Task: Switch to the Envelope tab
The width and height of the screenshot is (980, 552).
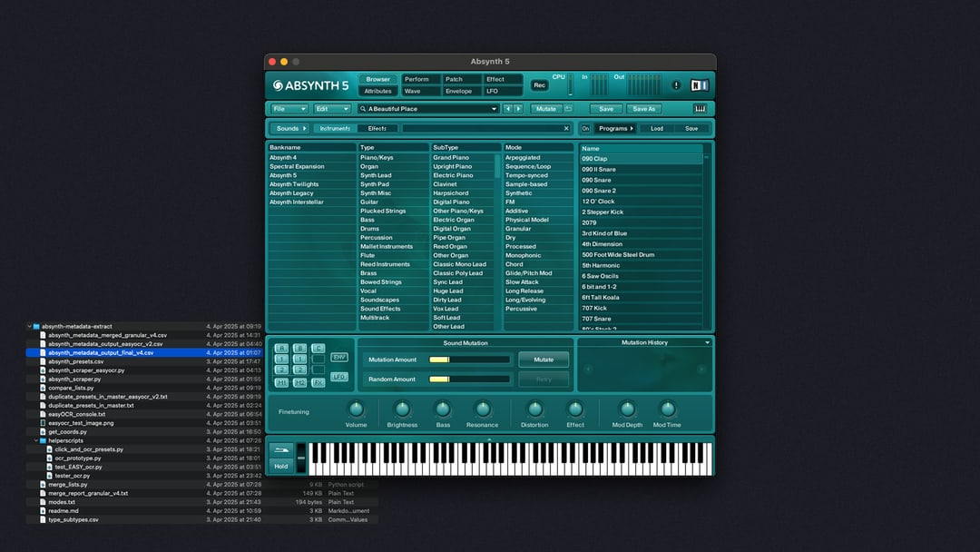Action: click(x=459, y=92)
